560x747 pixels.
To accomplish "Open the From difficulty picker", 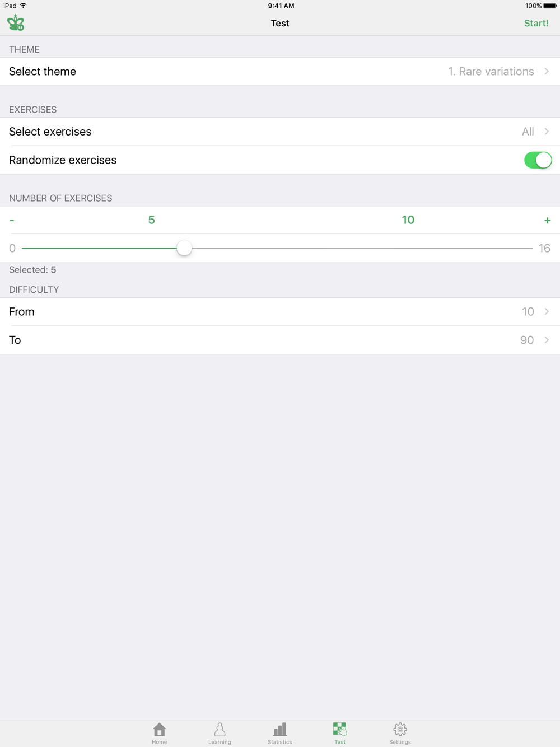I will pos(280,312).
